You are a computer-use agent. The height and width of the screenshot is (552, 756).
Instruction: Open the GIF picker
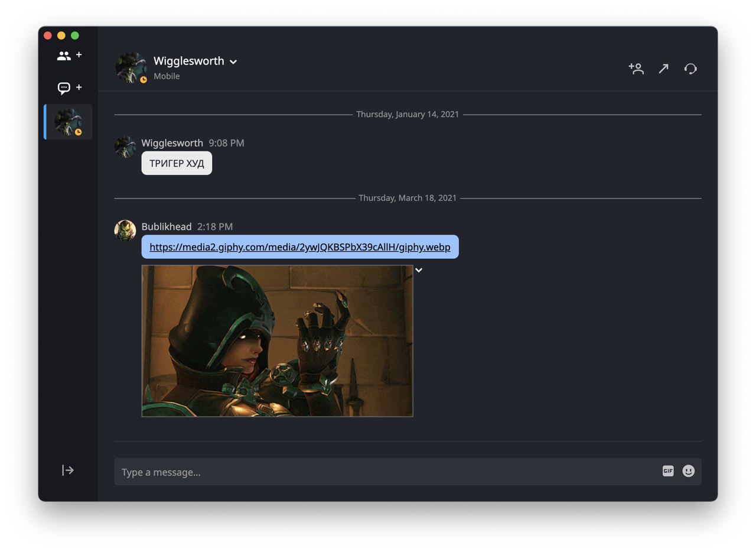(x=668, y=471)
